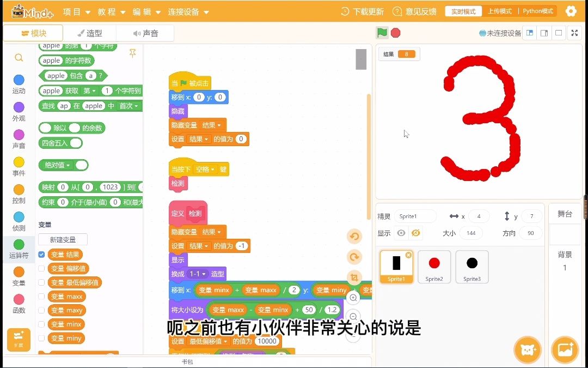
Task: Select the Sprite3 thumbnail
Action: pyautogui.click(x=471, y=267)
